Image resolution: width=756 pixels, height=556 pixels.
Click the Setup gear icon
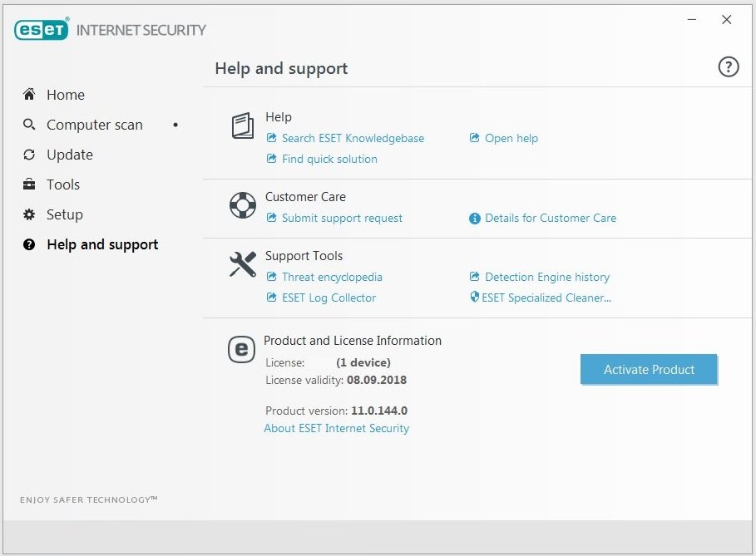tap(29, 214)
